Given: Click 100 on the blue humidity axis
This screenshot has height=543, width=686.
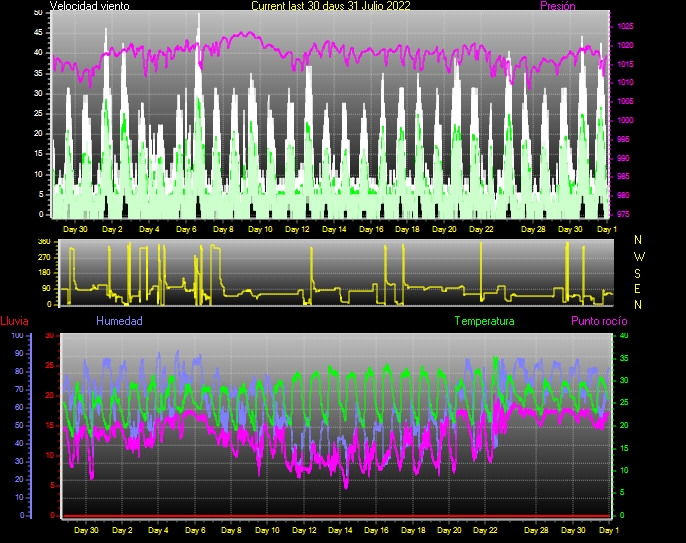Looking at the screenshot, I should click(18, 336).
